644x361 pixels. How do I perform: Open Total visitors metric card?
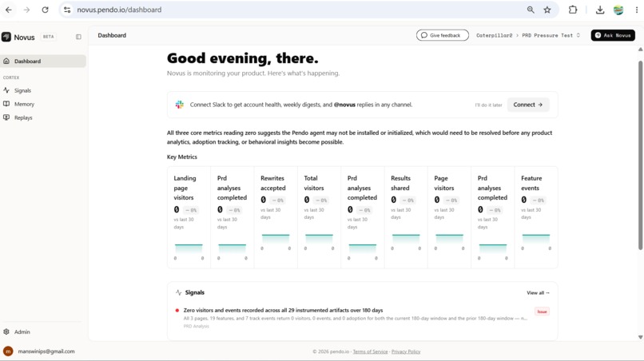pyautogui.click(x=319, y=218)
